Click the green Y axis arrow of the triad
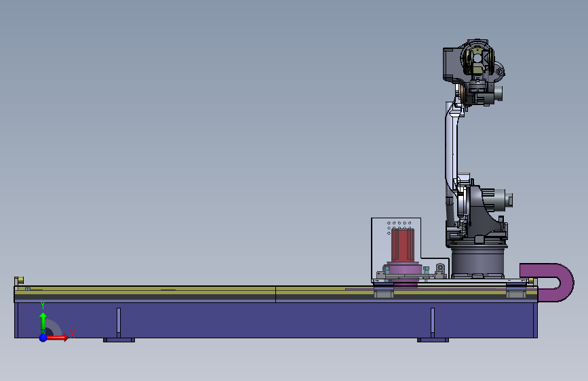Image resolution: width=588 pixels, height=381 pixels. (x=43, y=322)
